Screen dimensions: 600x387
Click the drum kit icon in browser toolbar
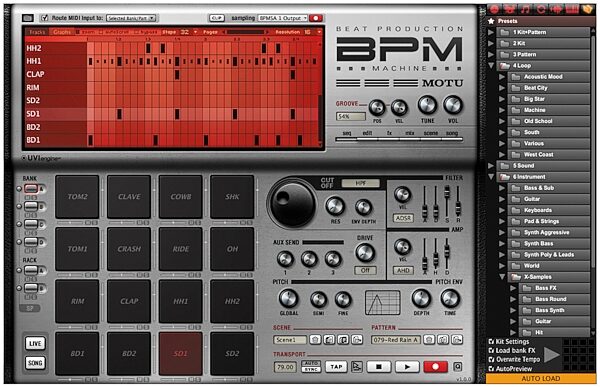pyautogui.click(x=509, y=9)
